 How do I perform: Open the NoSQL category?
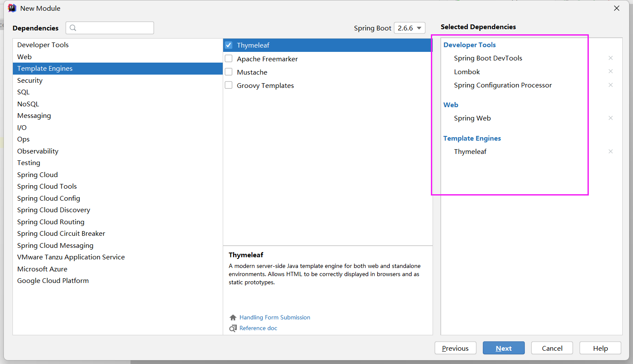(x=118, y=104)
